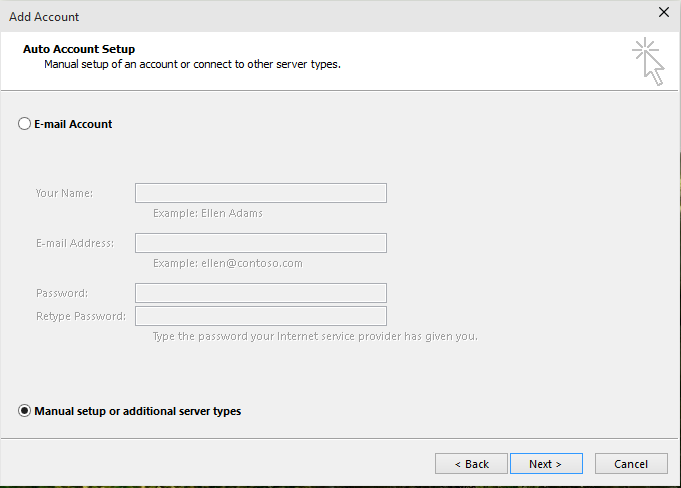The height and width of the screenshot is (488, 681).
Task: Click the Your Name text field
Action: (x=261, y=193)
